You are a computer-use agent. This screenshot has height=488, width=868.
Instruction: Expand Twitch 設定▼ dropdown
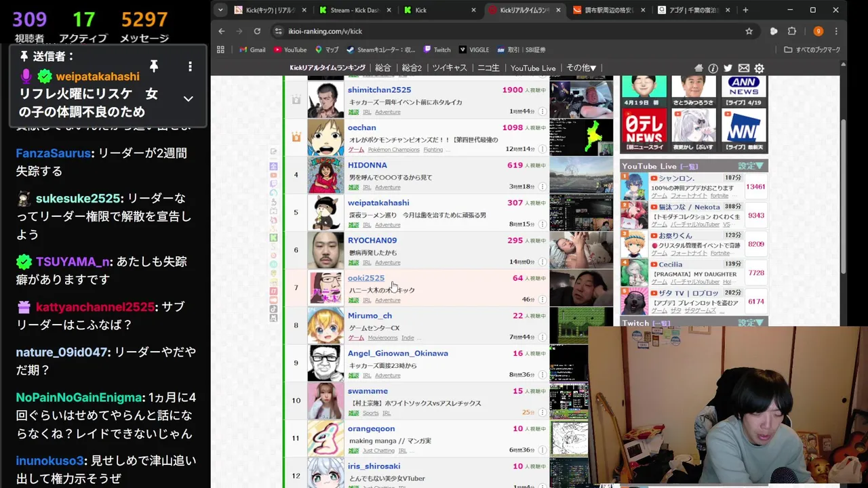click(751, 323)
